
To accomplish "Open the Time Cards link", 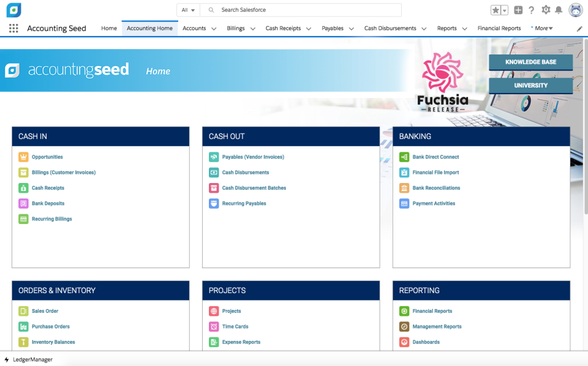I will 235,327.
